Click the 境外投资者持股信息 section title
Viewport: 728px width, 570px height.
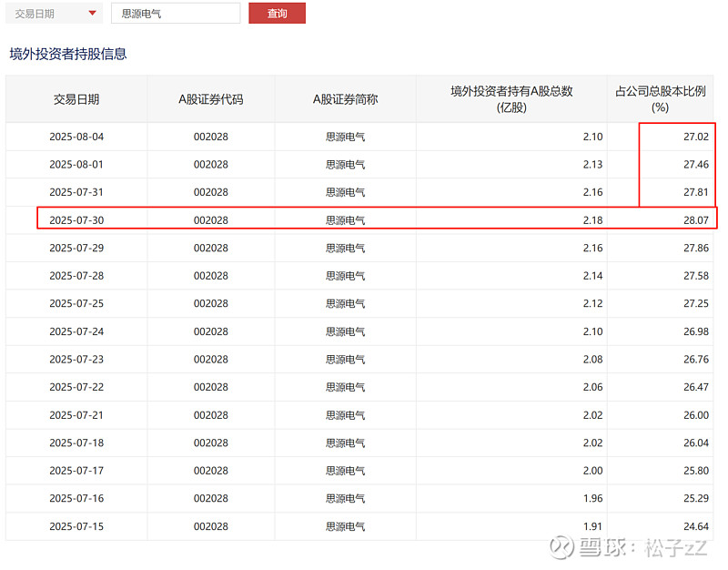(x=67, y=54)
